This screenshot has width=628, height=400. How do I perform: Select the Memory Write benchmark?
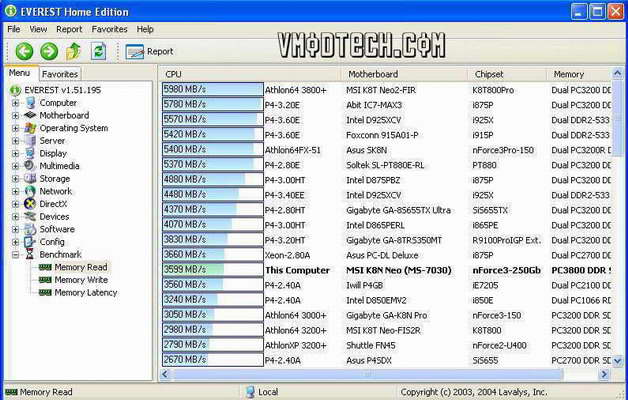coord(81,280)
